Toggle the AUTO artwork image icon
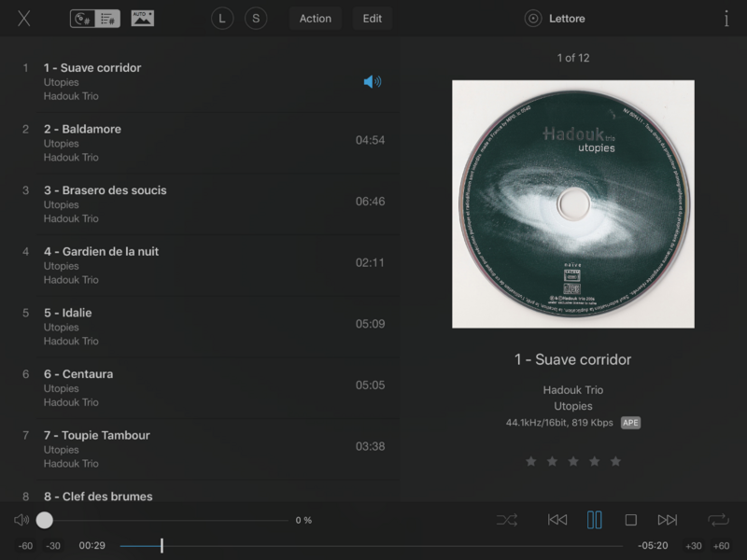Image resolution: width=747 pixels, height=560 pixels. 143,18
